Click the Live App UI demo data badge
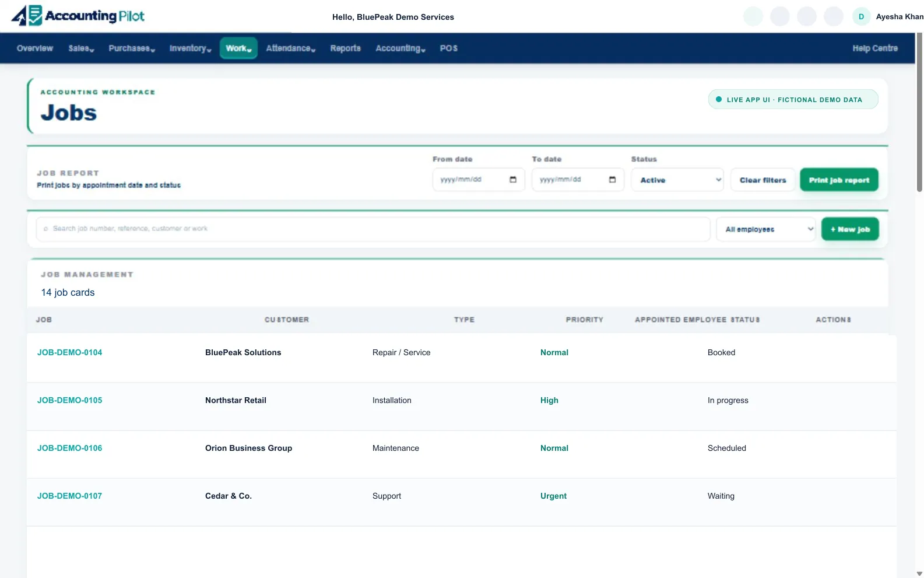Screen dimensions: 924x578 pos(793,99)
